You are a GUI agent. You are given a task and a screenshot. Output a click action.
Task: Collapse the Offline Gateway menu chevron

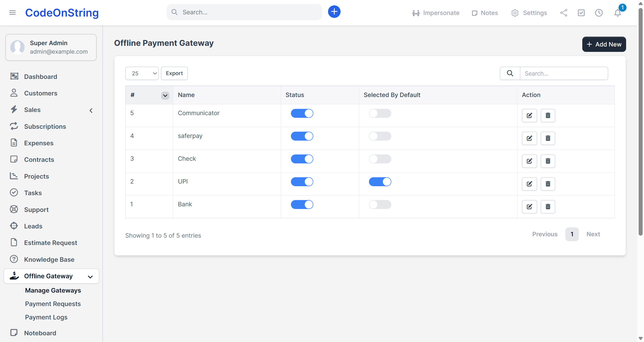(x=90, y=277)
